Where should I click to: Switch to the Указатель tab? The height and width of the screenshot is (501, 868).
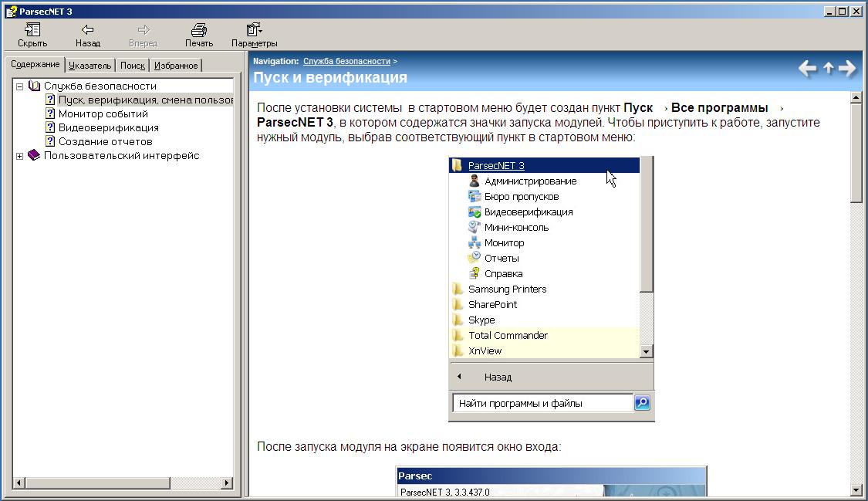[90, 66]
